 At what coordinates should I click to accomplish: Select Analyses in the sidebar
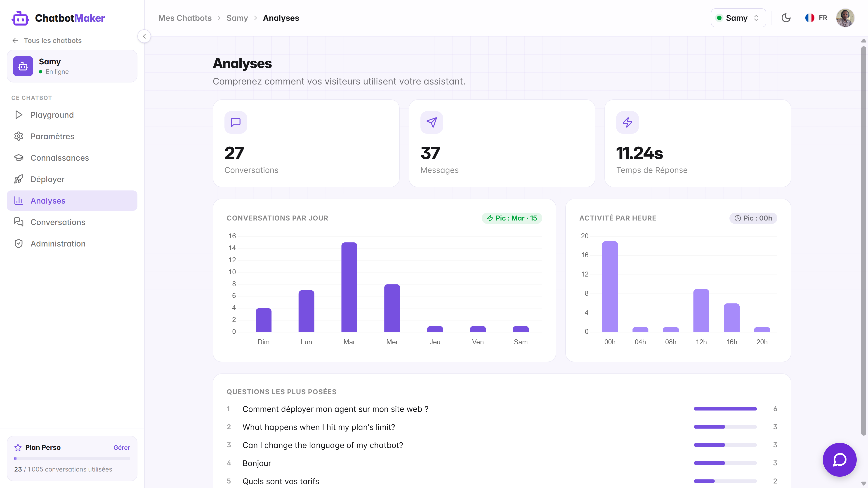72,201
